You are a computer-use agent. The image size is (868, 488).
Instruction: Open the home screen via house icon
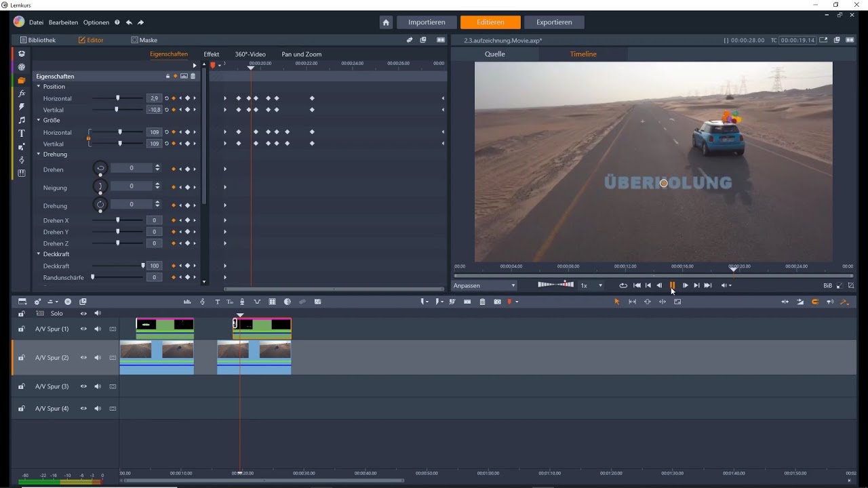[x=386, y=22]
